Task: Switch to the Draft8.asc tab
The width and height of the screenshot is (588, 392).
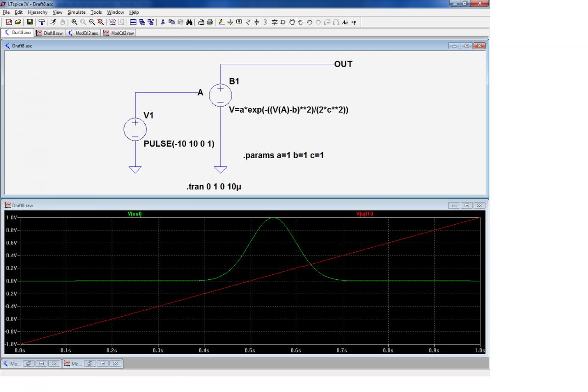Action: point(18,33)
